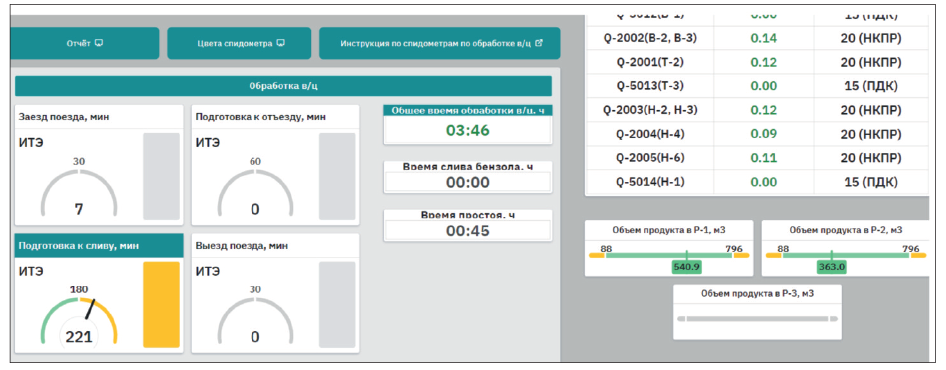Select Объем продукта в Р-3, м3 title
The width and height of the screenshot is (946, 370).
[x=757, y=293]
